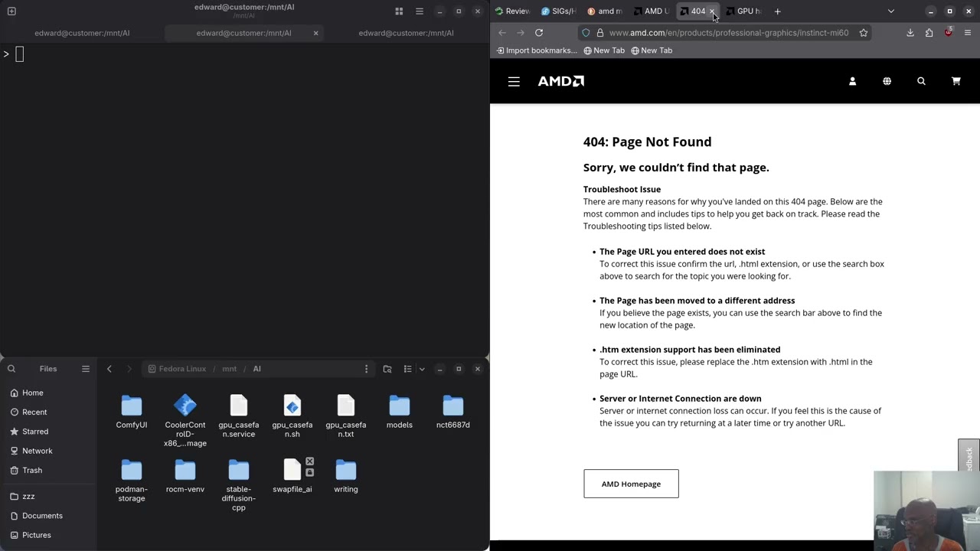Expand the list all tabs dropdown
980x551 pixels.
(x=890, y=11)
